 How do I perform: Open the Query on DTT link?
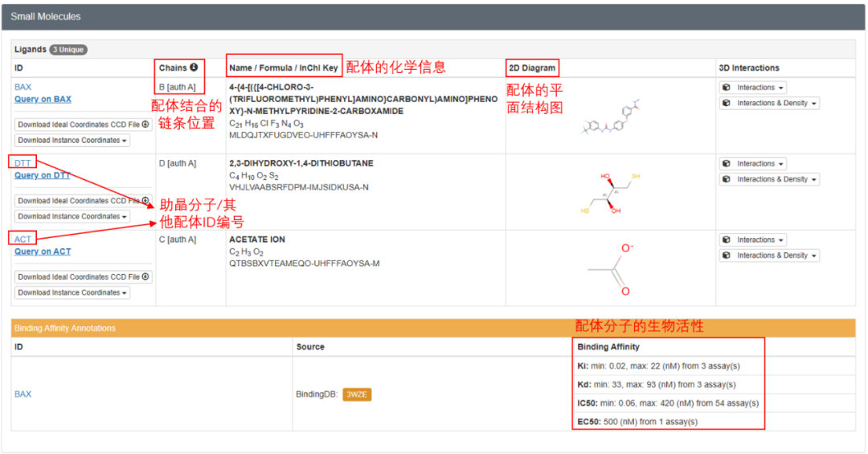(42, 175)
